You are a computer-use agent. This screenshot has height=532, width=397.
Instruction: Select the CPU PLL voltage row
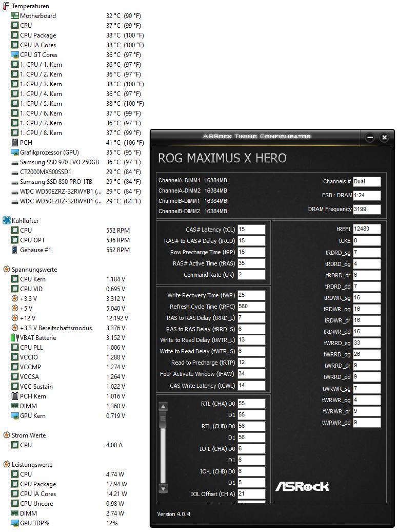pyautogui.click(x=68, y=348)
